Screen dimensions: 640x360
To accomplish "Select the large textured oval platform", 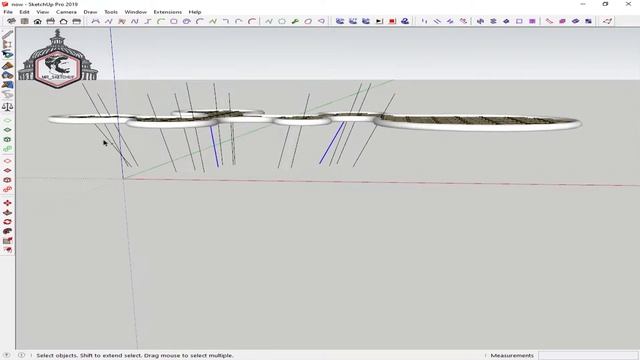I will click(x=478, y=122).
